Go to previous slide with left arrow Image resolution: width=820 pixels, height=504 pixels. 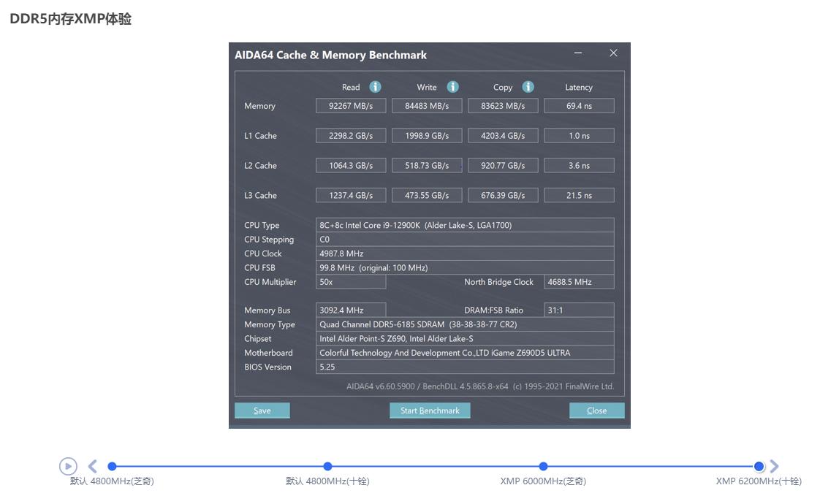(93, 466)
